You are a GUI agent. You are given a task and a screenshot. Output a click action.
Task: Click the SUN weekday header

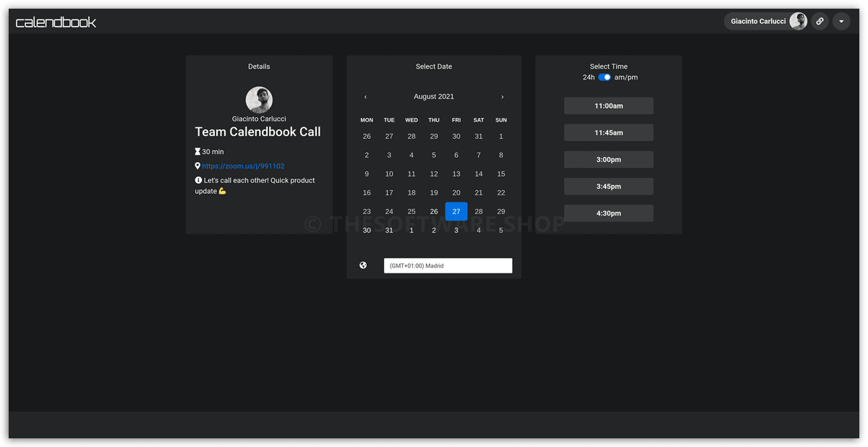pos(501,120)
